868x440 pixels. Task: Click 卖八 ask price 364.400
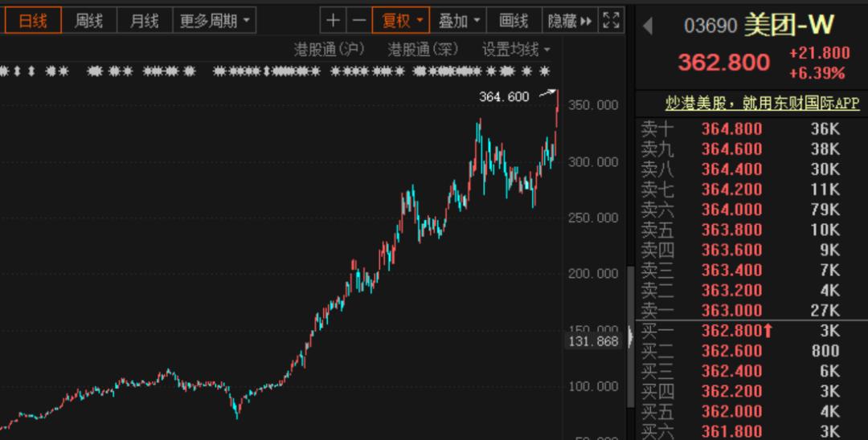click(x=732, y=169)
